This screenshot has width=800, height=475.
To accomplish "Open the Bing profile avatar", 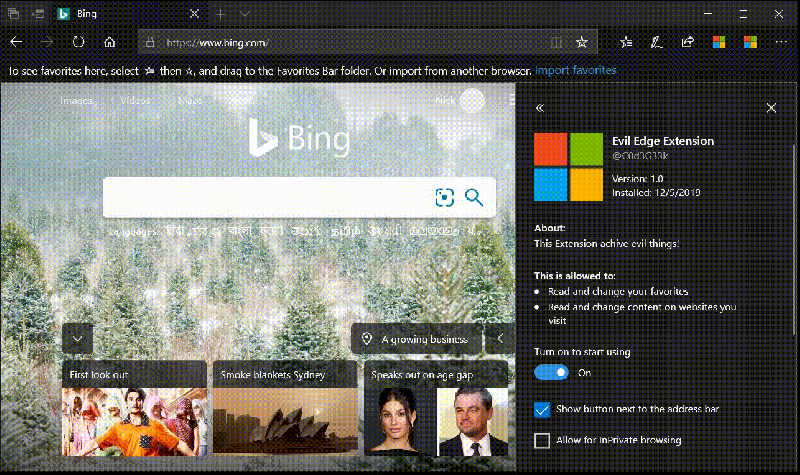I will pos(472,100).
